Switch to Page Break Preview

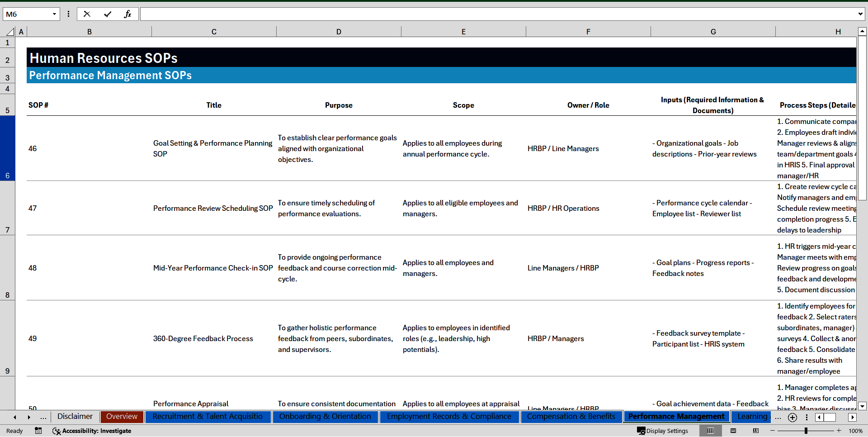tap(755, 431)
